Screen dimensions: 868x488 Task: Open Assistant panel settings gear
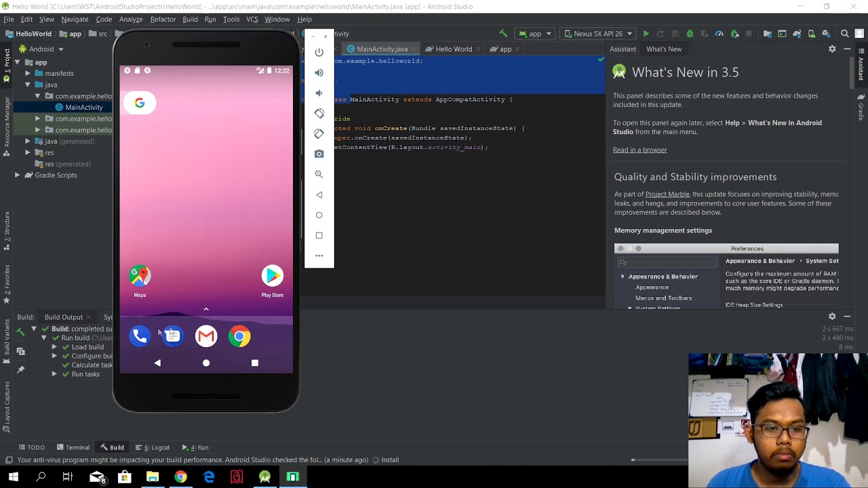coord(832,49)
